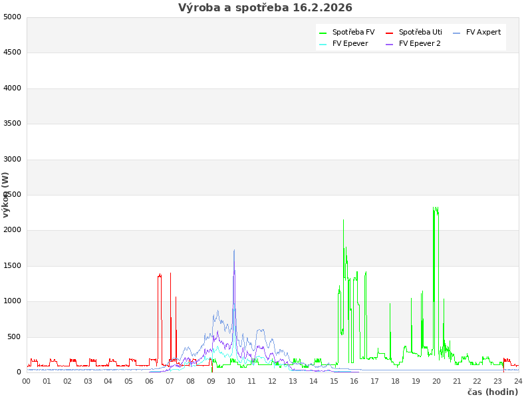
Task: Click the čas (hodin) x-axis label
Action: (492, 392)
